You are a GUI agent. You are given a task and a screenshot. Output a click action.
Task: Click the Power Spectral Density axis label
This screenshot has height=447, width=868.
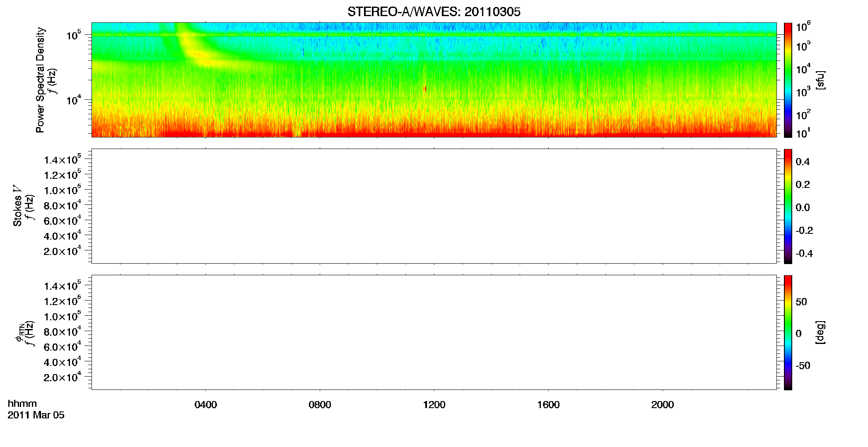click(40, 80)
